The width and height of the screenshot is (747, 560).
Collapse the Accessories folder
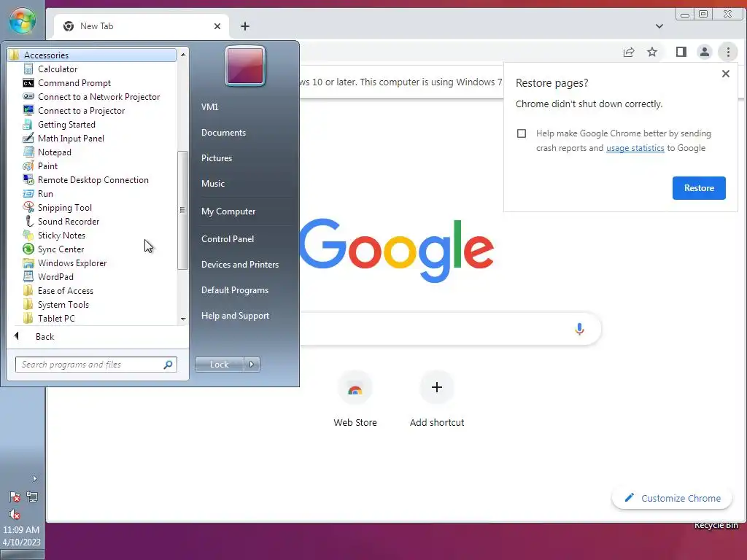click(x=91, y=55)
